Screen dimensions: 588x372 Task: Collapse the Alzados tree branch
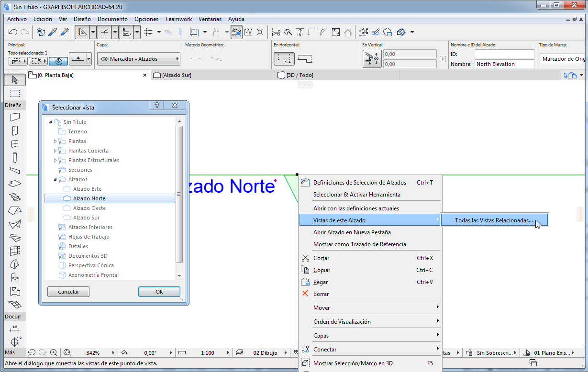54,179
